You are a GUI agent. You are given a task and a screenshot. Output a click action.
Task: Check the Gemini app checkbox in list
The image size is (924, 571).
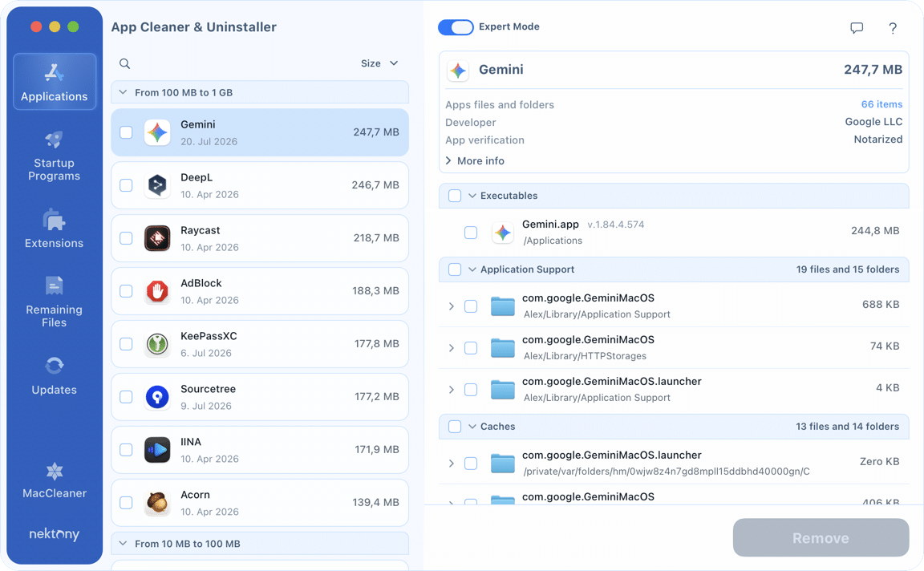(126, 132)
